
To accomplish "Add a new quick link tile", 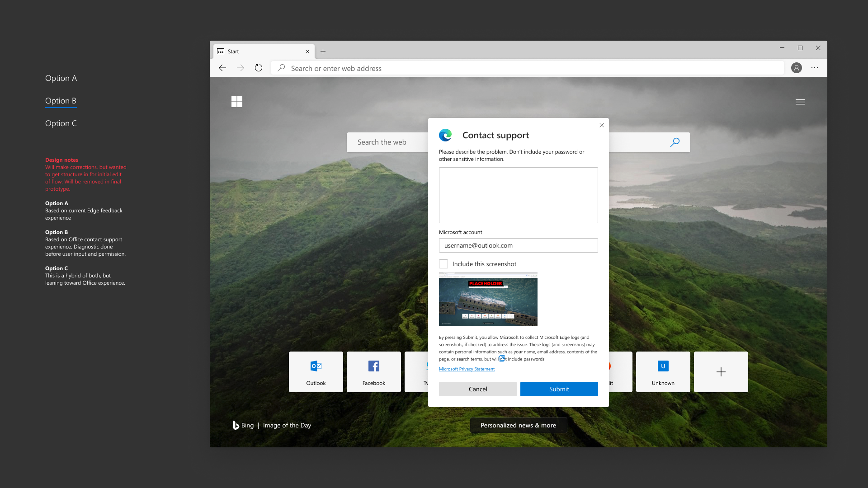I will tap(721, 372).
